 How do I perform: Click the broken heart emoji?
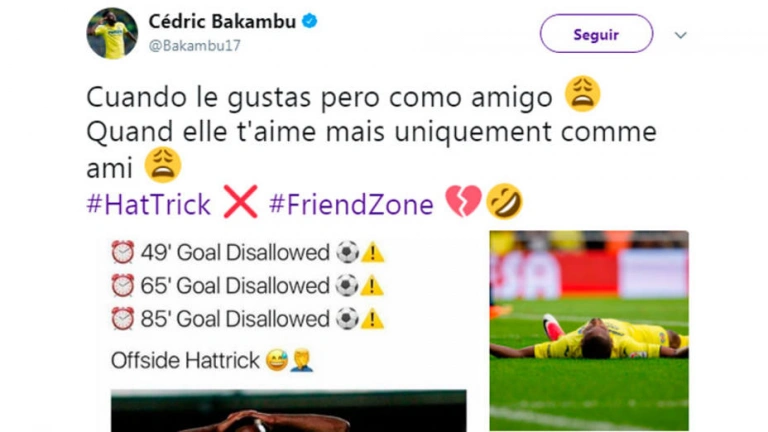(x=463, y=201)
